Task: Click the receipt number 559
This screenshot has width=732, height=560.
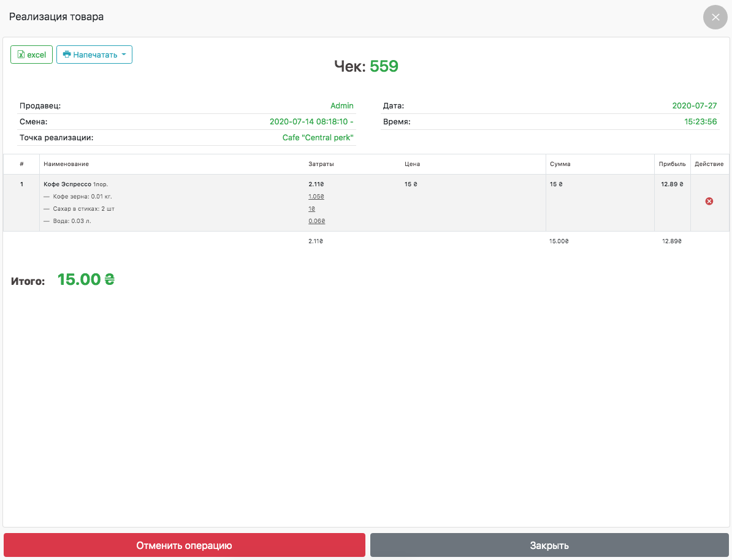Action: pyautogui.click(x=384, y=66)
